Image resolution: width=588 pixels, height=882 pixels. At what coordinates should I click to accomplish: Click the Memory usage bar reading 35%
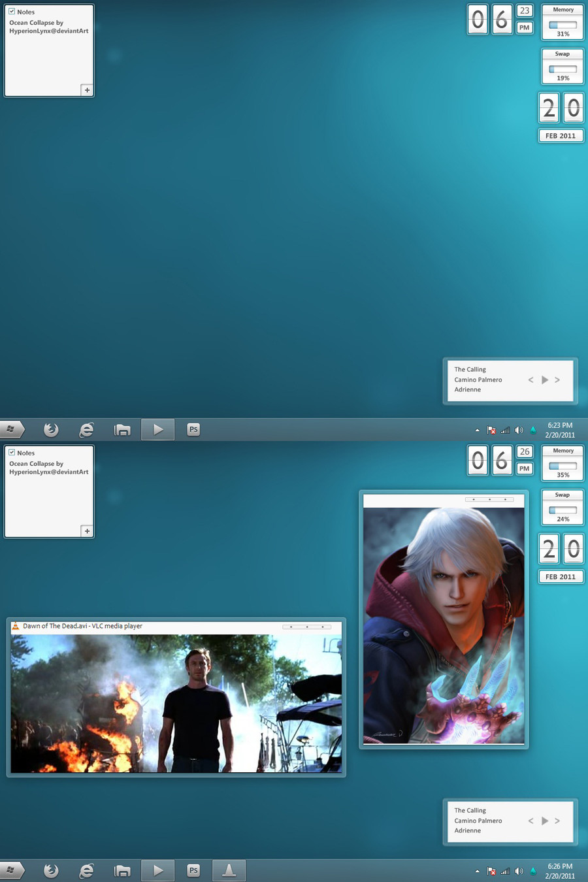click(x=563, y=466)
